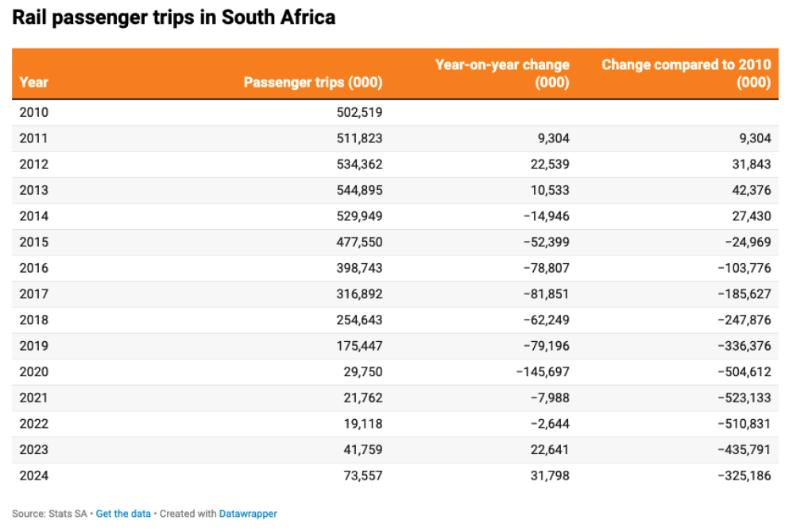
Task: Click the chart title 'Rail passenger trips'
Action: [173, 17]
